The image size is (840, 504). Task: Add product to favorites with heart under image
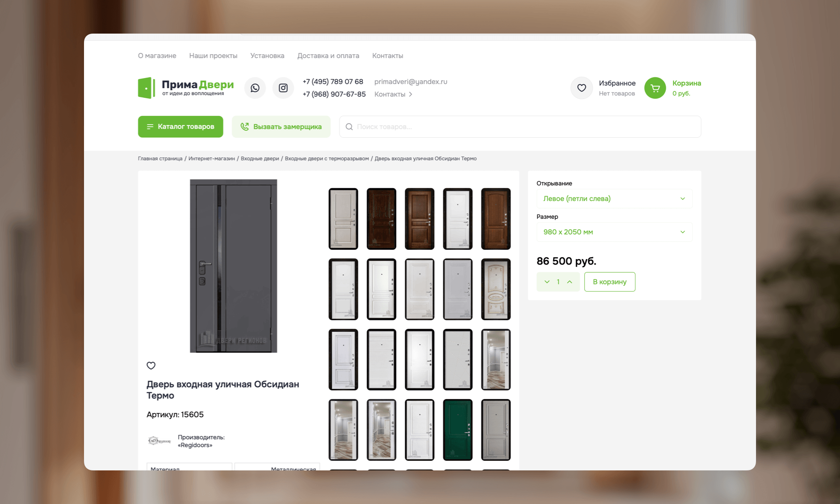[151, 365]
